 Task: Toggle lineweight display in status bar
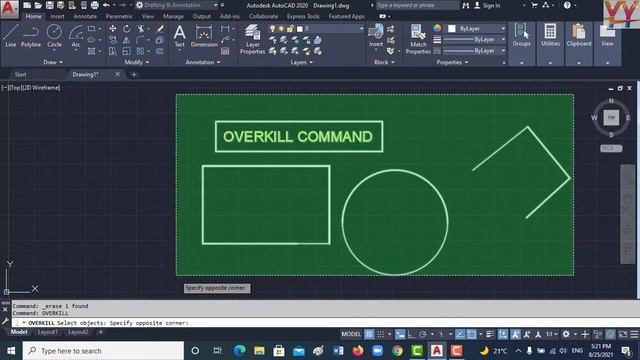(490, 334)
